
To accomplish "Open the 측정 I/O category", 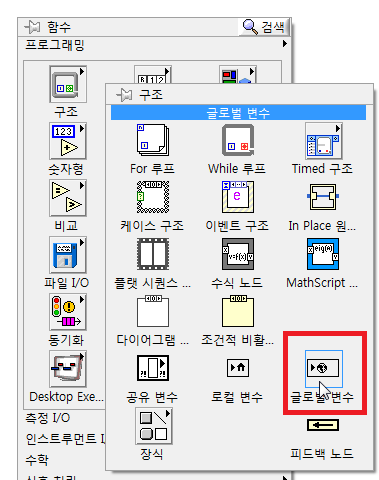I will [48, 418].
